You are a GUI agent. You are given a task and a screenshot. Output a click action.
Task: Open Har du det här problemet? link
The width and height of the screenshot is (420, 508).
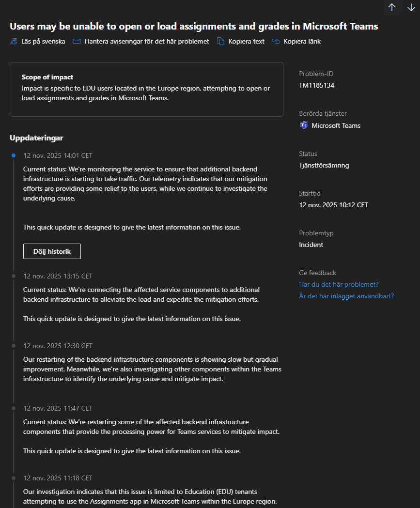[x=339, y=284]
